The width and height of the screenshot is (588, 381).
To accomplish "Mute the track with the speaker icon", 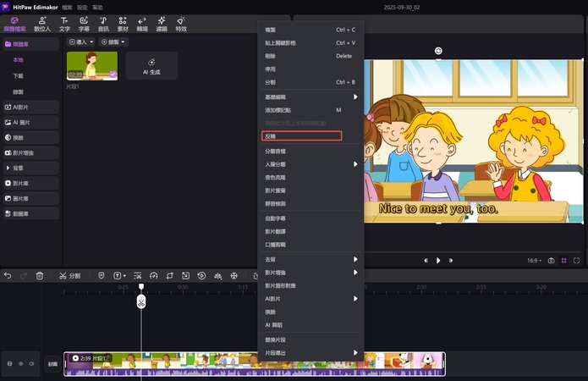I will click(32, 363).
